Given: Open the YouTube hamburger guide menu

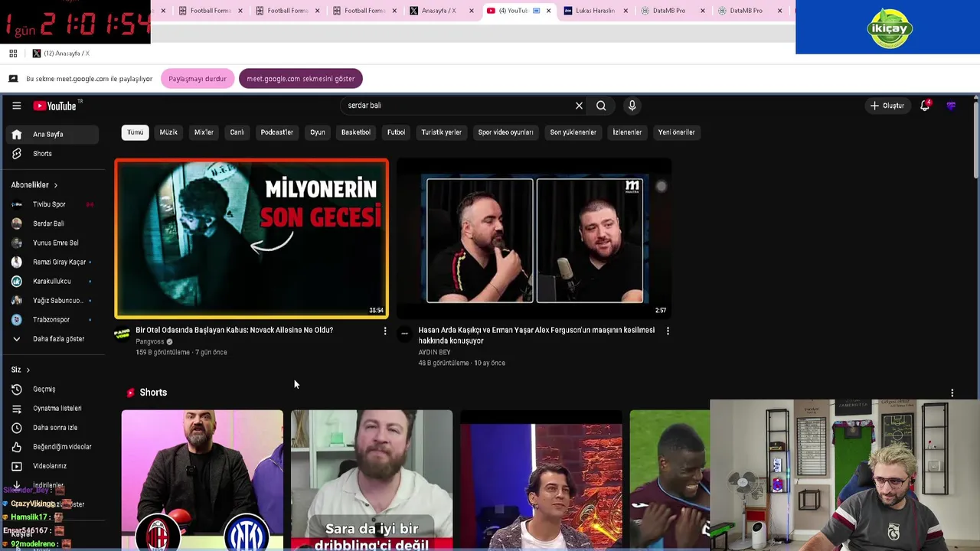Looking at the screenshot, I should point(16,106).
